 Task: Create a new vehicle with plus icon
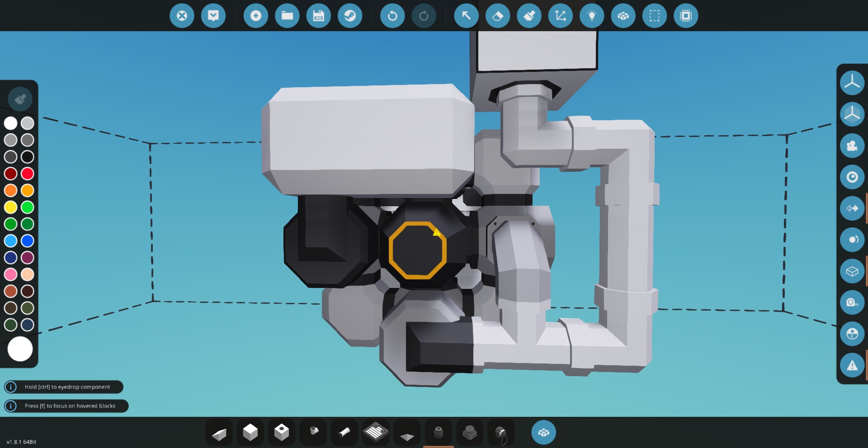click(256, 16)
